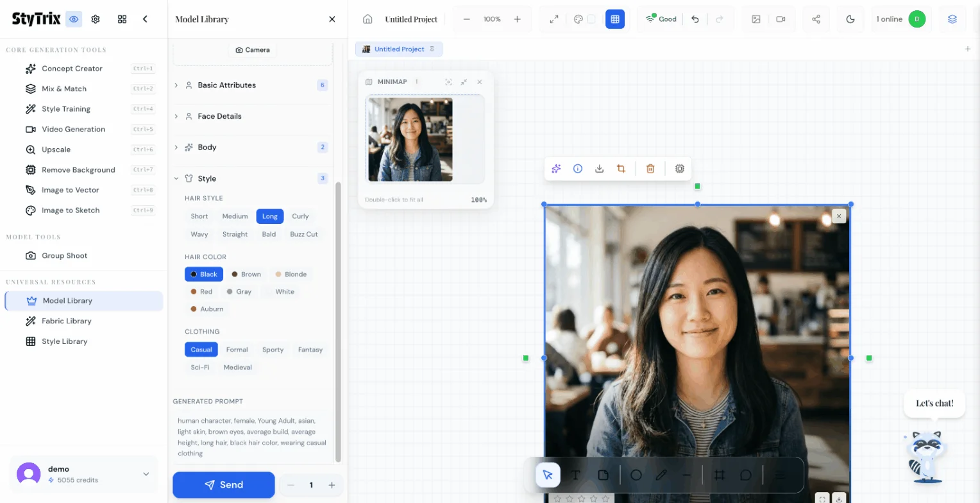Choose the Brown hair color swatch
The height and width of the screenshot is (503, 980).
pyautogui.click(x=246, y=274)
